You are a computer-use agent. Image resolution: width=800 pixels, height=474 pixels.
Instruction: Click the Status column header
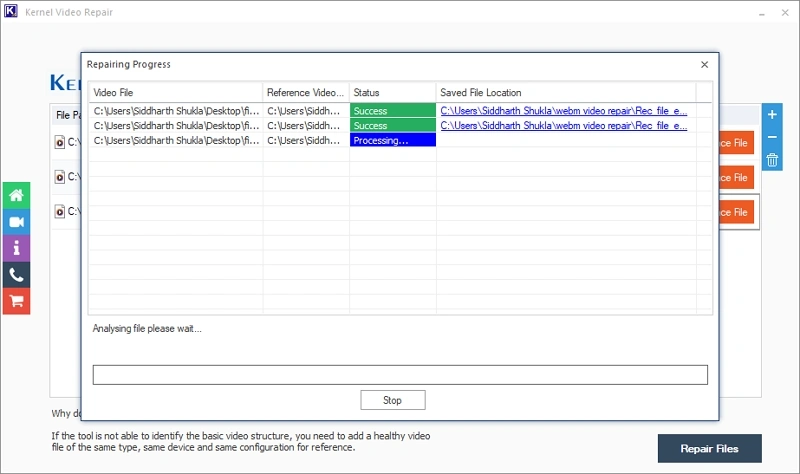(393, 92)
